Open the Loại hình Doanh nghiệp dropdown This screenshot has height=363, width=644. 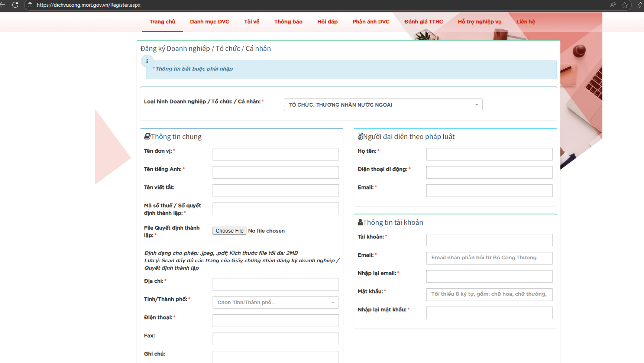(383, 105)
